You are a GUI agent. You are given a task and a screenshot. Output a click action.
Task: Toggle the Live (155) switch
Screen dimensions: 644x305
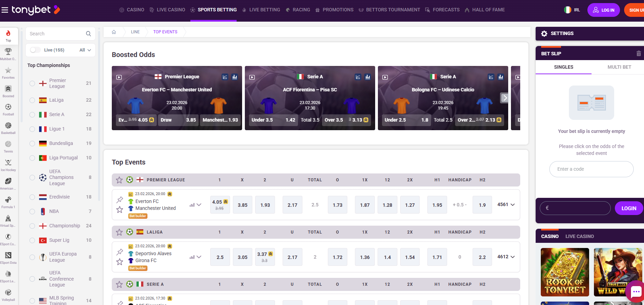pos(35,50)
